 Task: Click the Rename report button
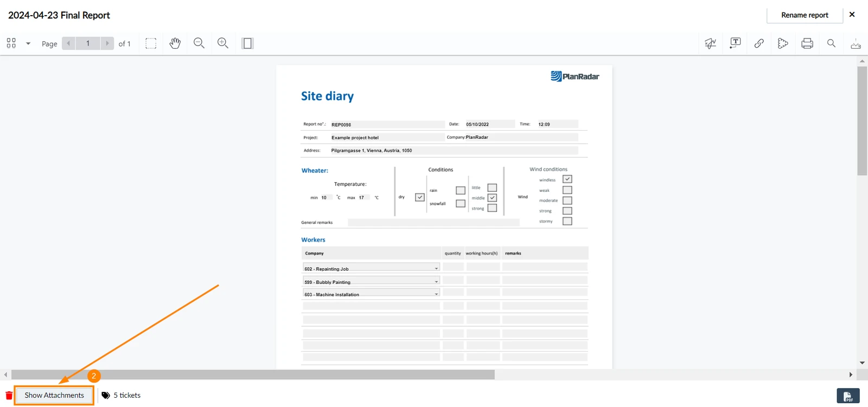click(805, 15)
